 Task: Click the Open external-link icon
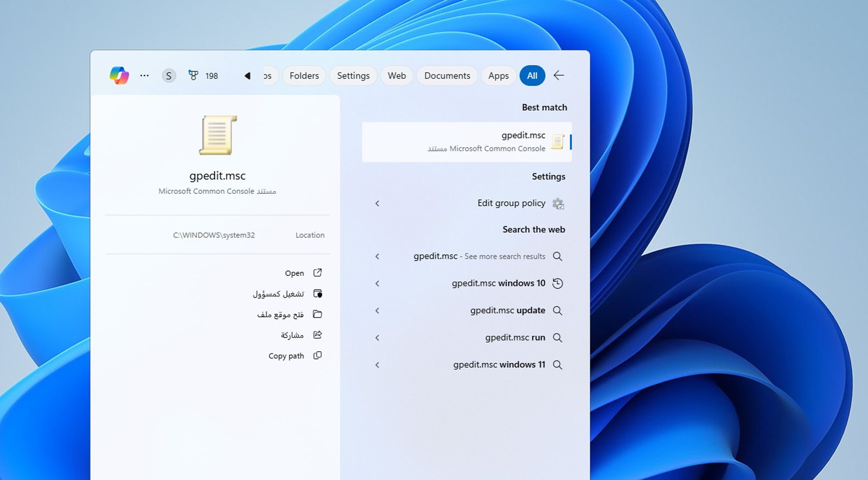pos(318,273)
